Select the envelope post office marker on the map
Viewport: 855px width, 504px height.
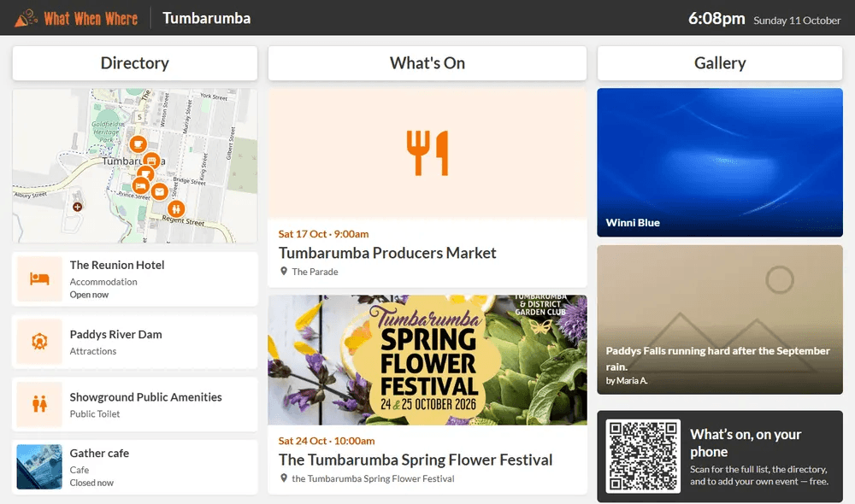159,191
